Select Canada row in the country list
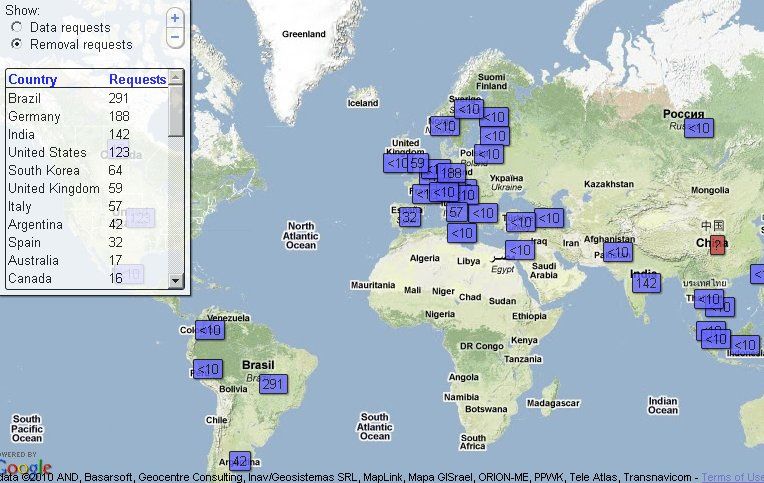764x483 pixels. [87, 279]
